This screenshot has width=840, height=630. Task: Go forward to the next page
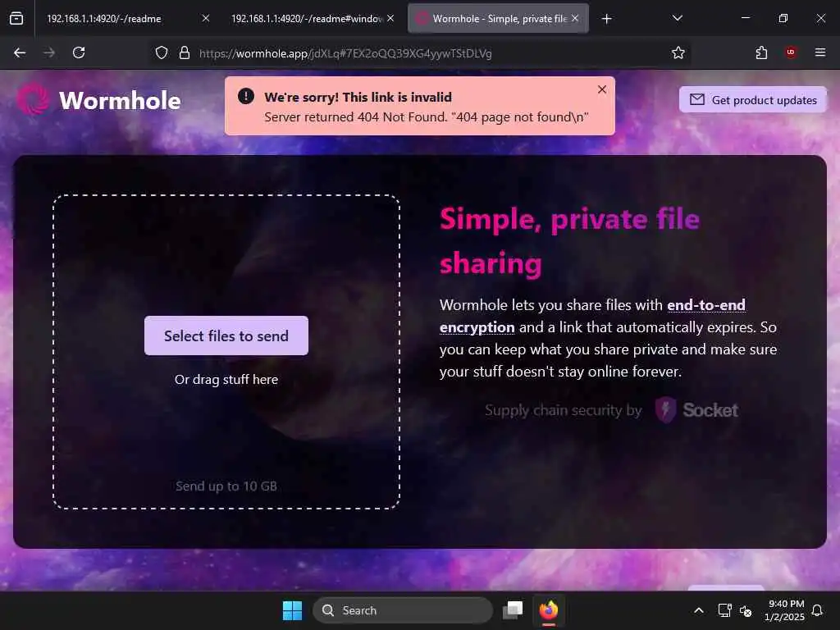pos(49,52)
